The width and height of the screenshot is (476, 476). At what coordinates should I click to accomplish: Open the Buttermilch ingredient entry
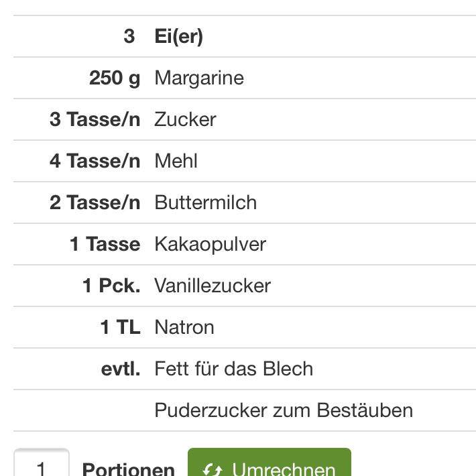pos(205,202)
